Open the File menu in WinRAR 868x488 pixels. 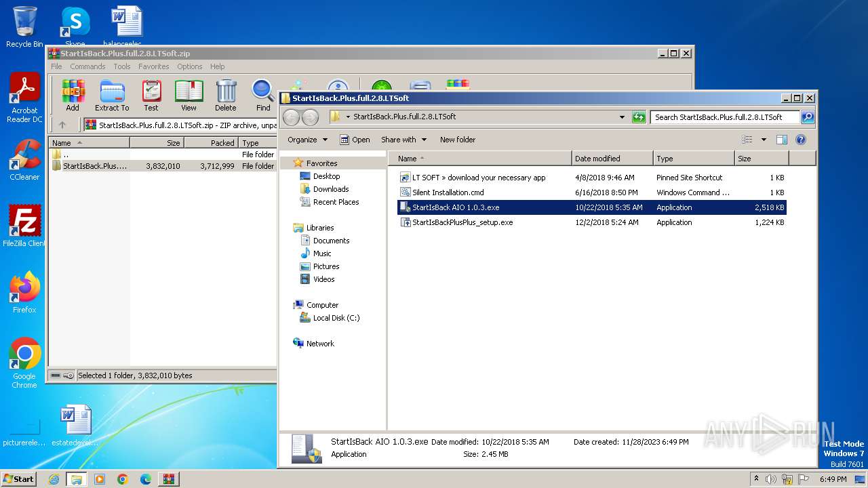(x=56, y=66)
